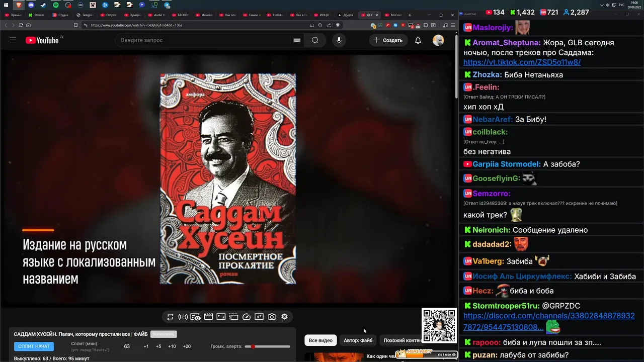Open playback speed gauge icon

click(x=247, y=317)
